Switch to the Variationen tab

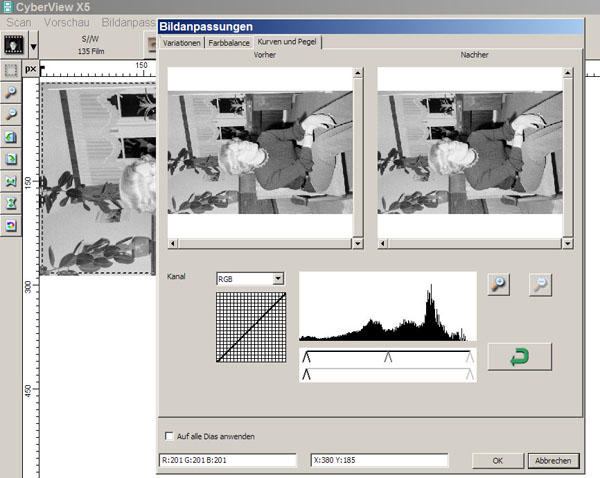click(x=183, y=43)
